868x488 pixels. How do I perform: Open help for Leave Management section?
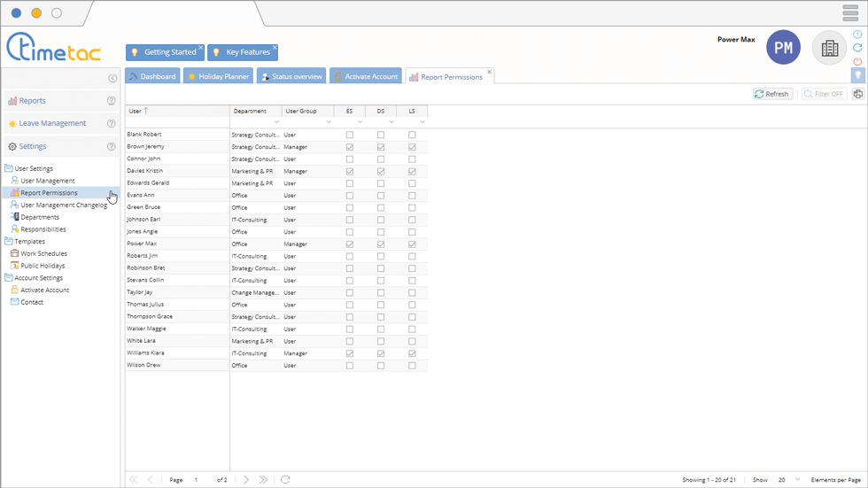(x=112, y=123)
